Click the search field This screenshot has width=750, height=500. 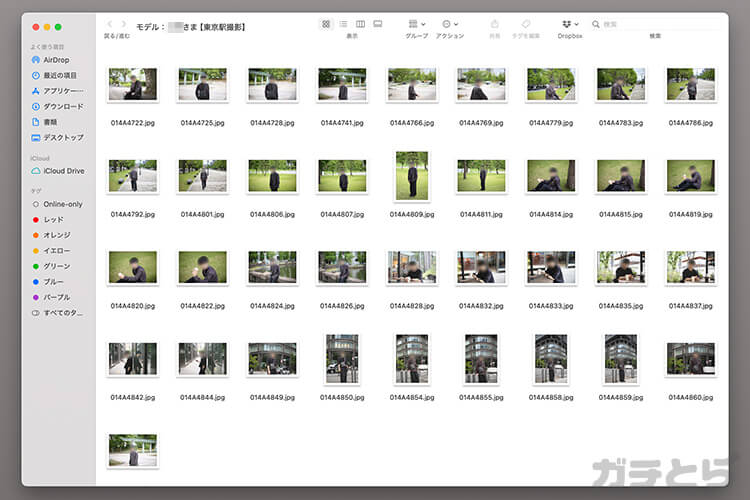coord(655,24)
